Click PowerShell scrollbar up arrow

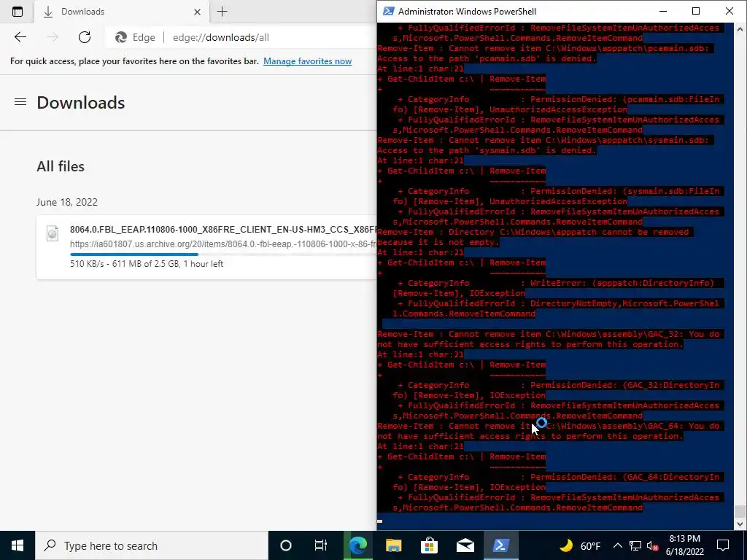pos(740,29)
